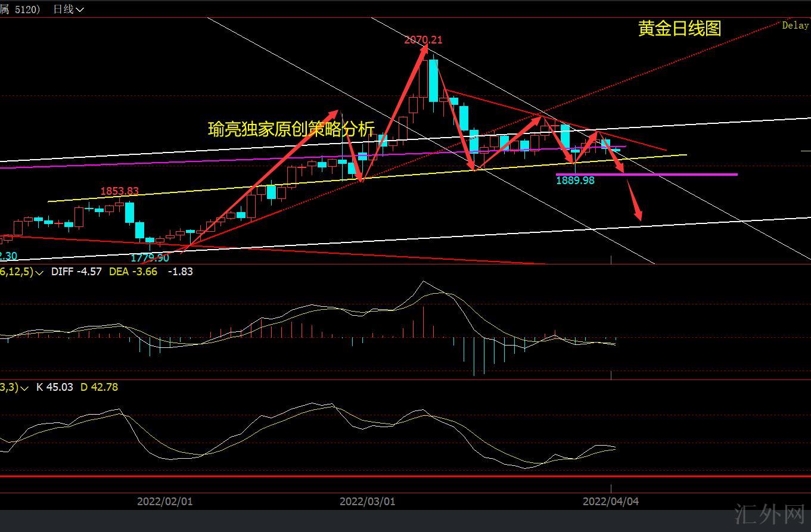The image size is (811, 532).
Task: Select the short magenta horizontal support line
Action: click(679, 175)
